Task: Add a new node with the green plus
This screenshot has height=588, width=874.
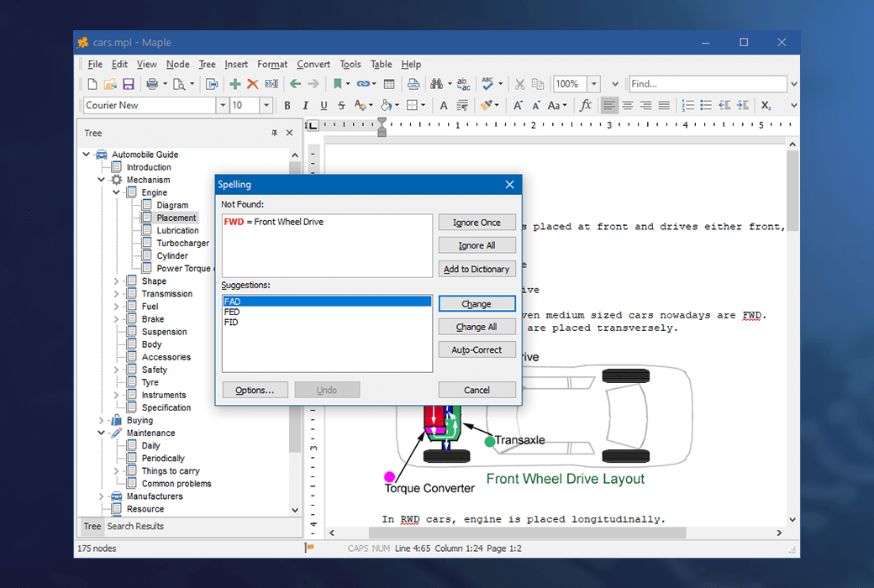Action: point(235,84)
